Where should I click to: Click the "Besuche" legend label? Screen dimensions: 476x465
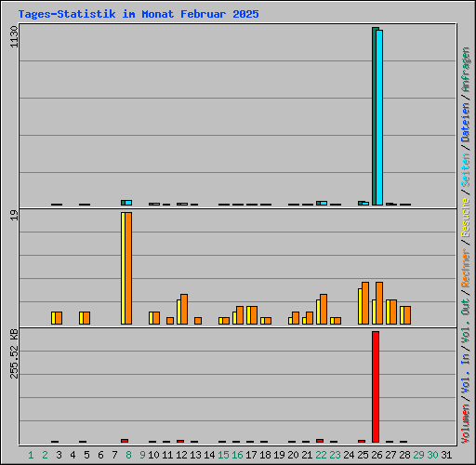coord(466,218)
